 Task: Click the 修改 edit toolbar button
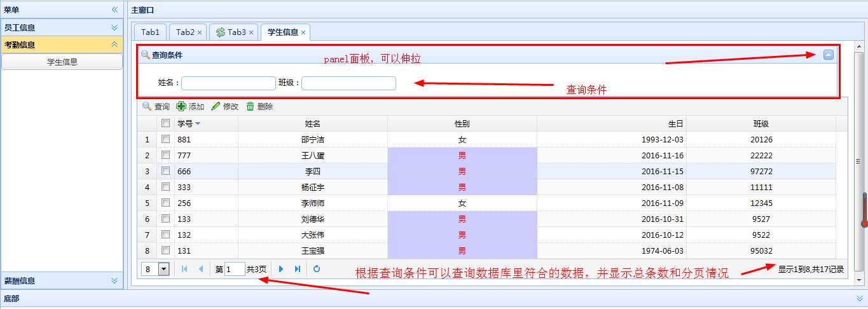click(x=224, y=107)
